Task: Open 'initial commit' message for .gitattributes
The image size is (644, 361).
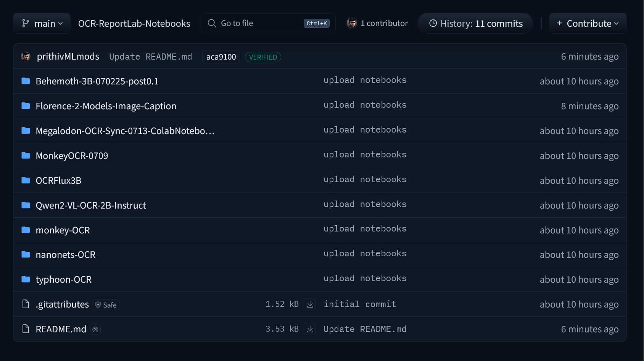Action: point(360,304)
